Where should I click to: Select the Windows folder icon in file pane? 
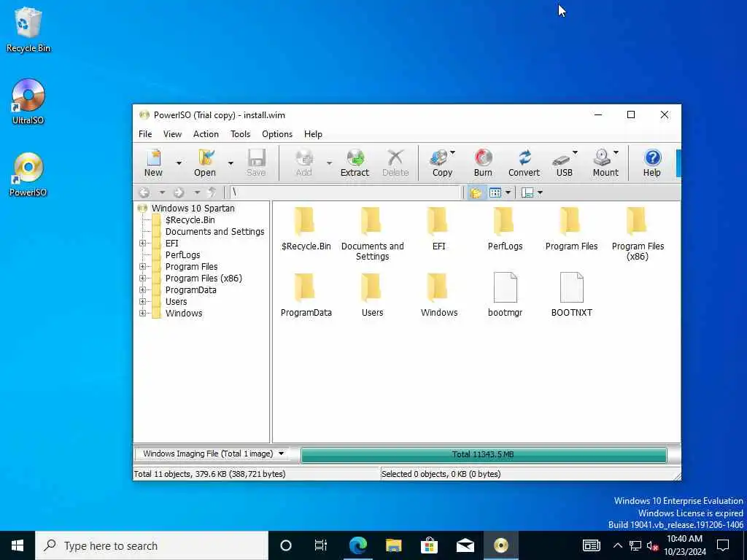point(438,288)
